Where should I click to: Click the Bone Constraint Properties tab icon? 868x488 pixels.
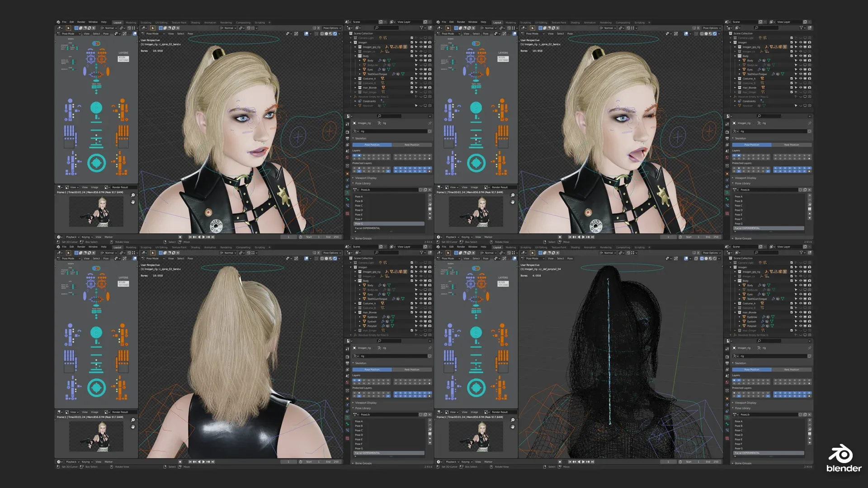coord(347,205)
